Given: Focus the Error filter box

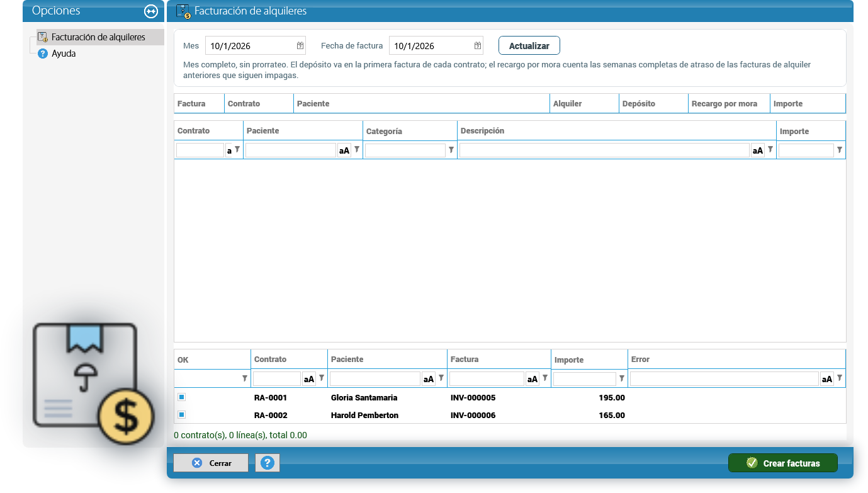Looking at the screenshot, I should click(724, 379).
